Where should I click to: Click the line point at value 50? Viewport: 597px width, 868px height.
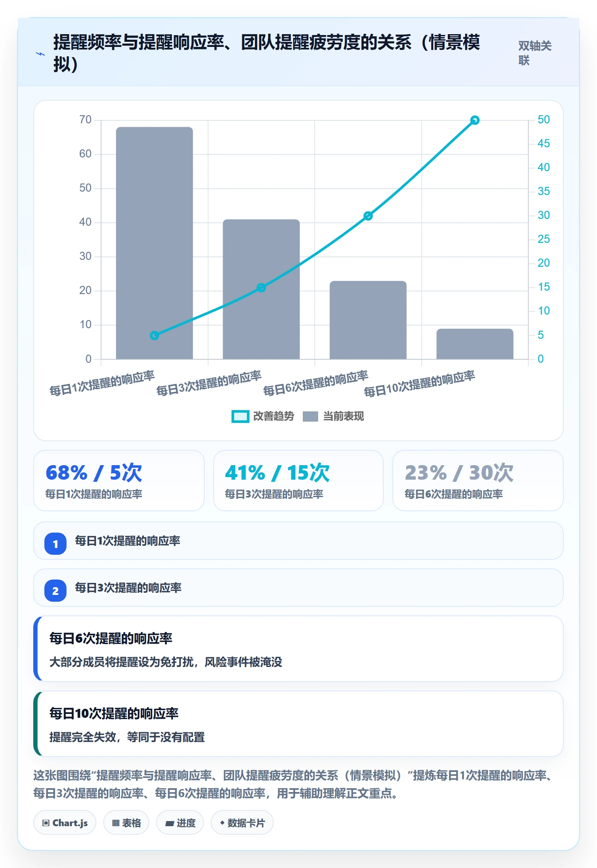tap(475, 120)
